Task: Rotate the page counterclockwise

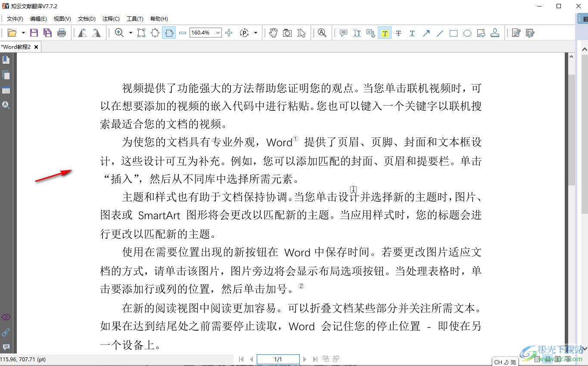Action: pyautogui.click(x=82, y=33)
